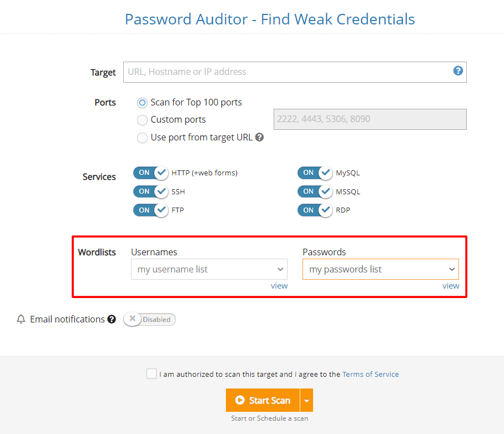Disable the FTP service toggle
The width and height of the screenshot is (504, 434).
pos(150,210)
